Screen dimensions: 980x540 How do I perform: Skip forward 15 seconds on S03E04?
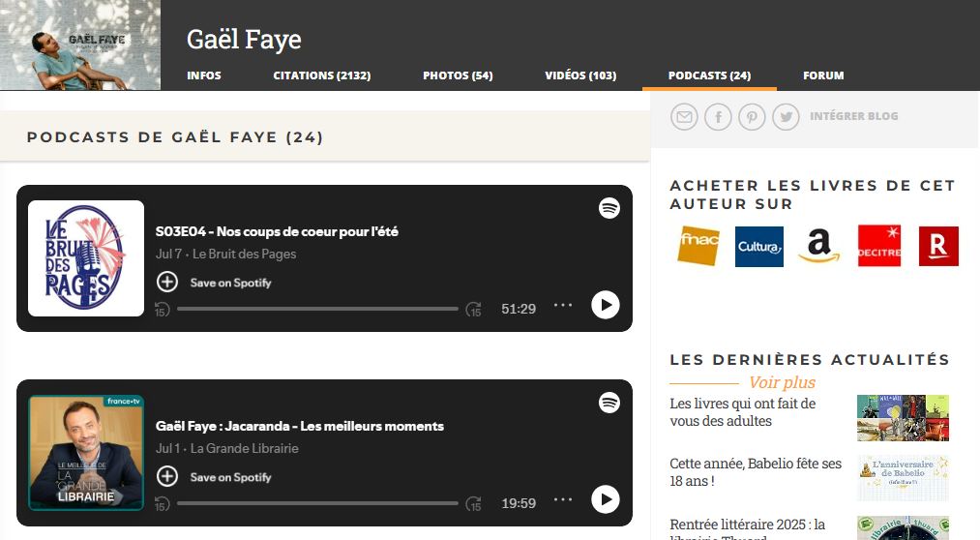point(474,309)
